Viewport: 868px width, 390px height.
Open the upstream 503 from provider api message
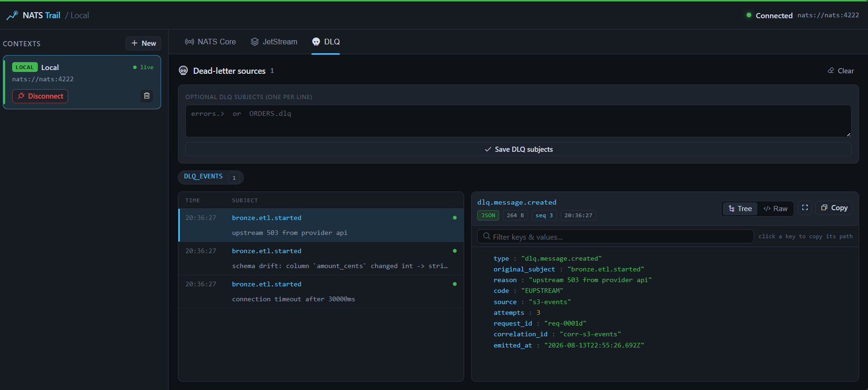click(x=321, y=225)
